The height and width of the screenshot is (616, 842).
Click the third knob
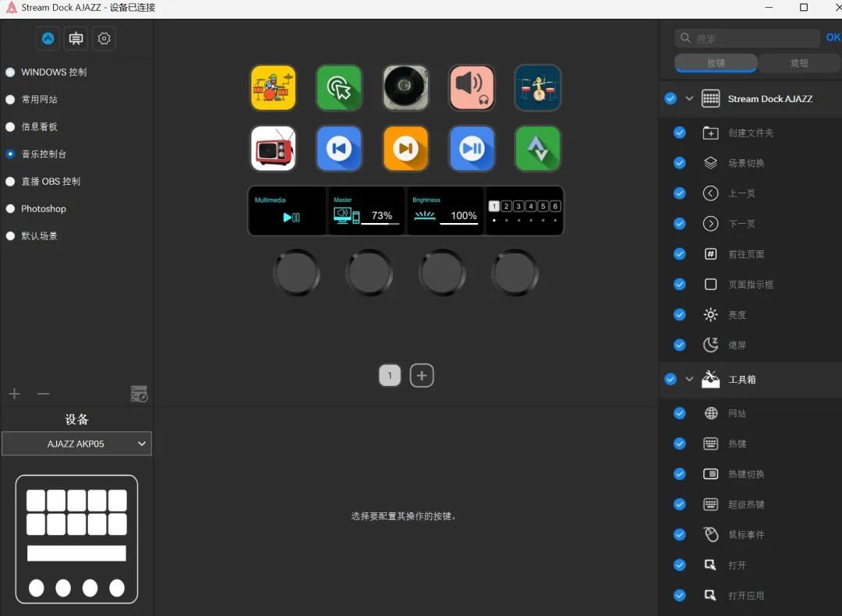point(442,272)
